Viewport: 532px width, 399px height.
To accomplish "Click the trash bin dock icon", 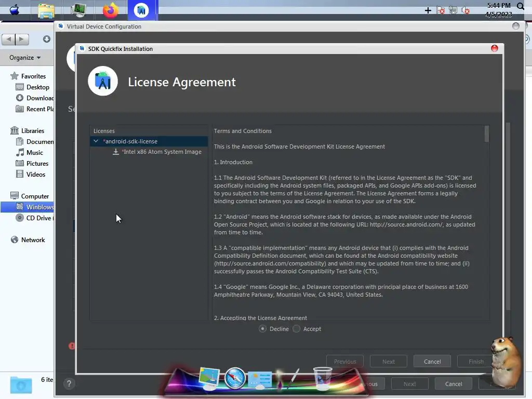I will pos(322,378).
